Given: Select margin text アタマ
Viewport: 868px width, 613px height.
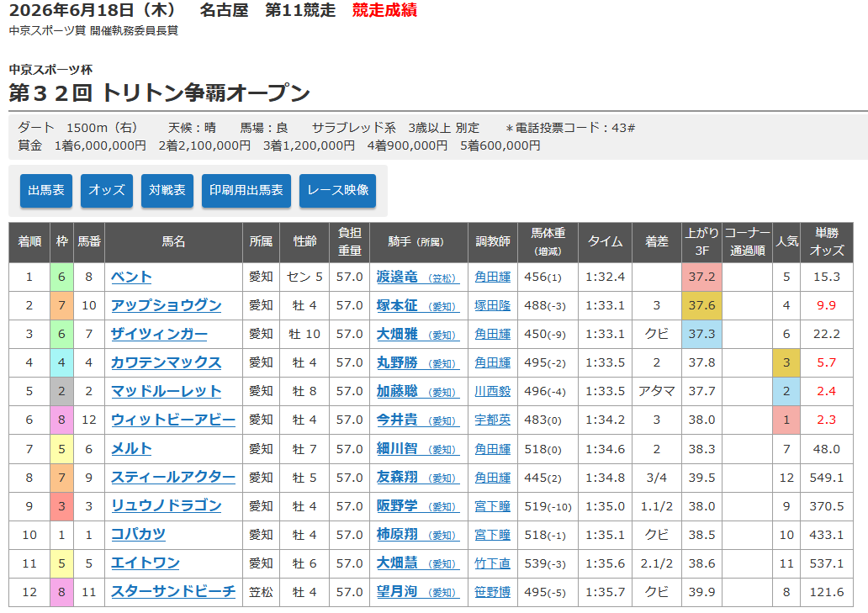Looking at the screenshot, I should pyautogui.click(x=657, y=391).
